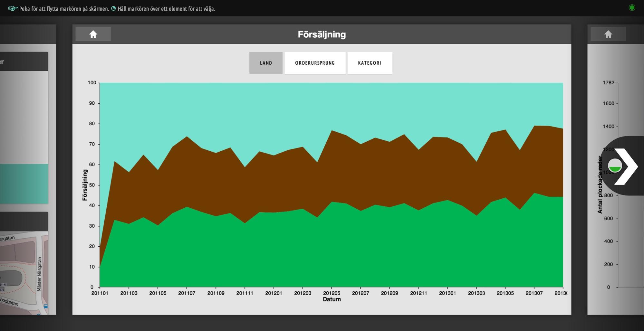
Task: Click the green status indicator in top-right corner
Action: [632, 8]
